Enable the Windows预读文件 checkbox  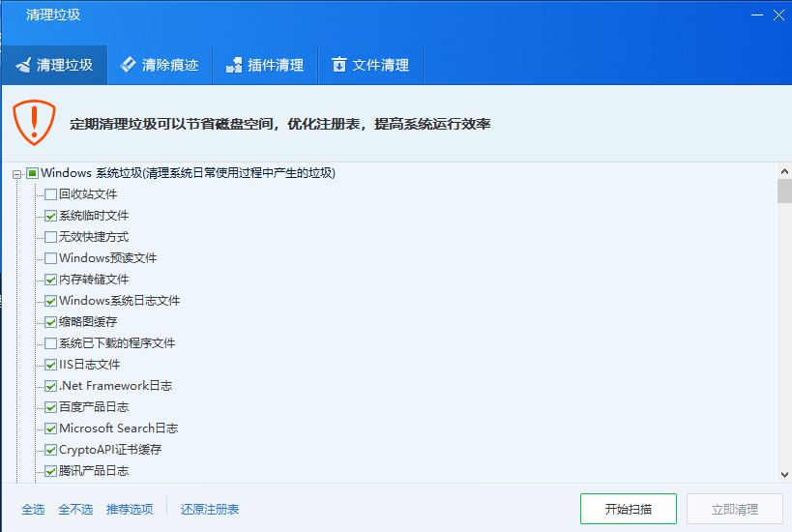coord(50,258)
